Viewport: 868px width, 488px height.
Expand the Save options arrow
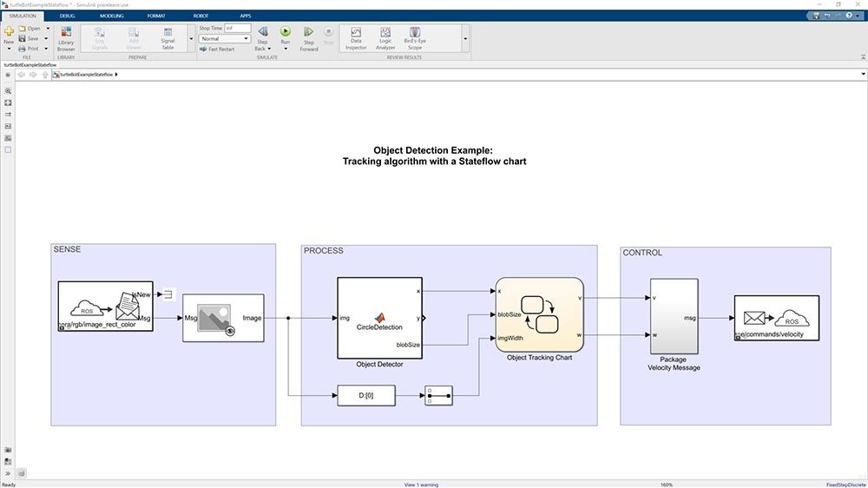pyautogui.click(x=46, y=39)
